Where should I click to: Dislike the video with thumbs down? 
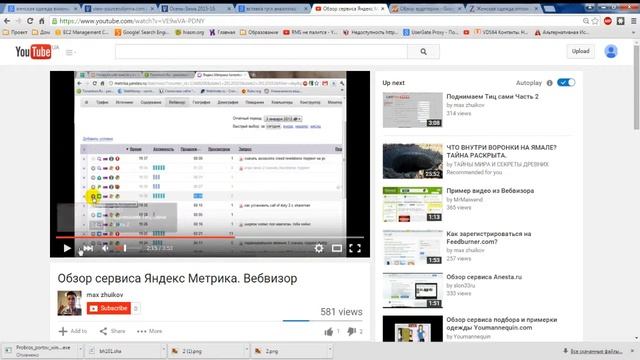(x=351, y=331)
